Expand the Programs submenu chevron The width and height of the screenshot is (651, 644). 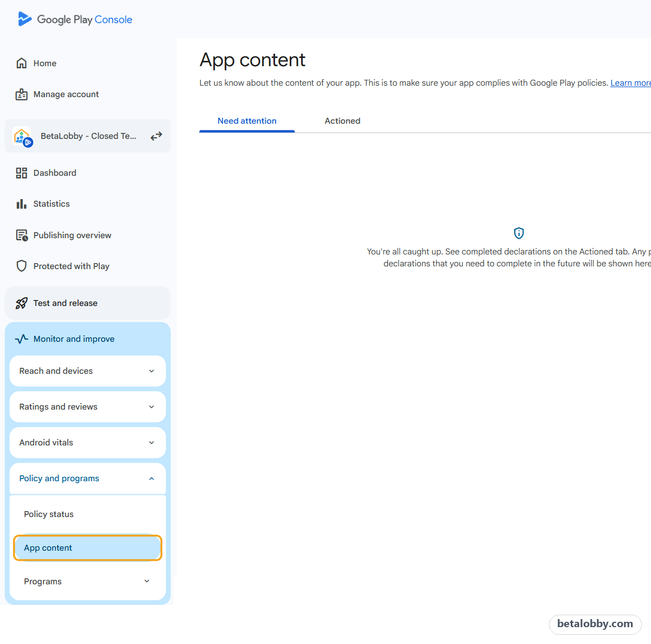click(x=147, y=581)
